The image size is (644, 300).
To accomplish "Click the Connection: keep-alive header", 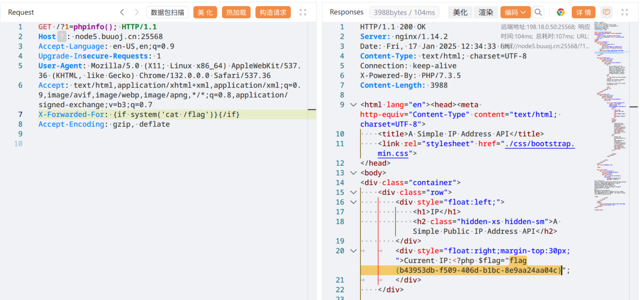I will pyautogui.click(x=408, y=66).
